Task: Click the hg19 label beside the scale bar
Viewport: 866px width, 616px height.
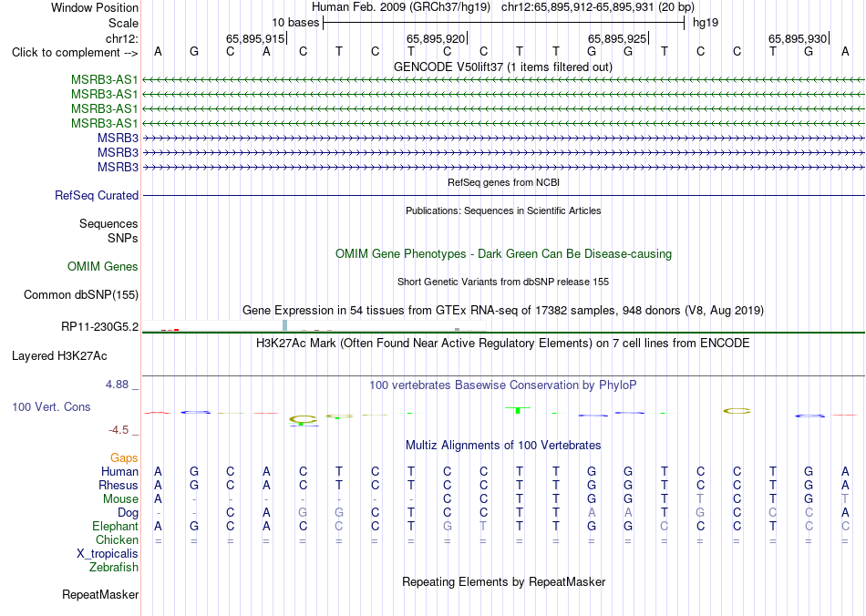Action: pos(706,23)
